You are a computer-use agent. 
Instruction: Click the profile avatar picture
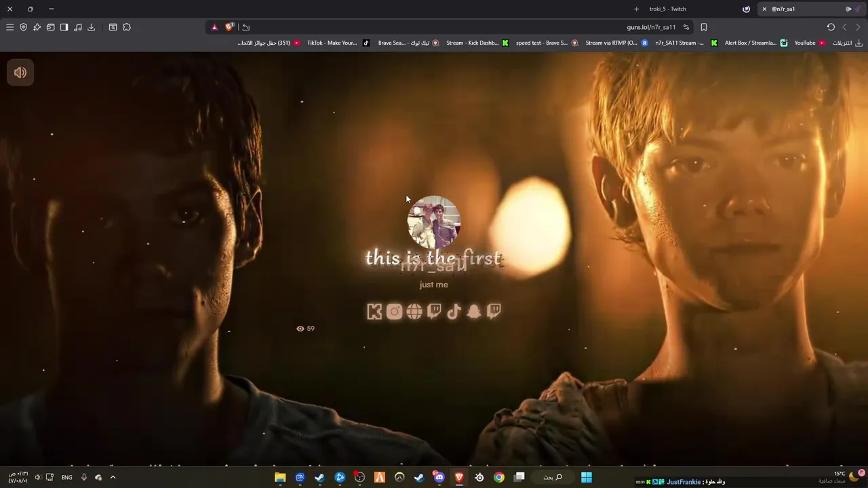(x=434, y=222)
